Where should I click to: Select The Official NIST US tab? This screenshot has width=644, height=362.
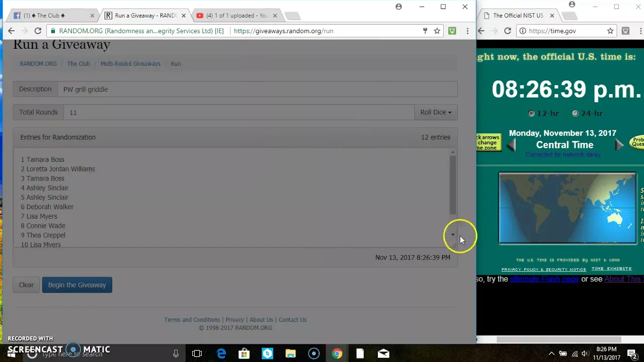tap(518, 16)
